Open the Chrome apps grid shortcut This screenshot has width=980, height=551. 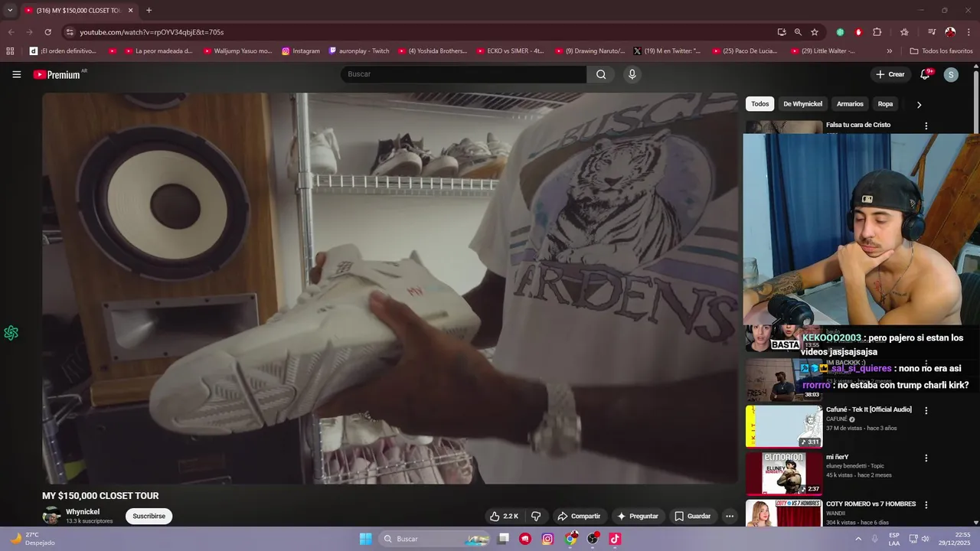point(10,51)
